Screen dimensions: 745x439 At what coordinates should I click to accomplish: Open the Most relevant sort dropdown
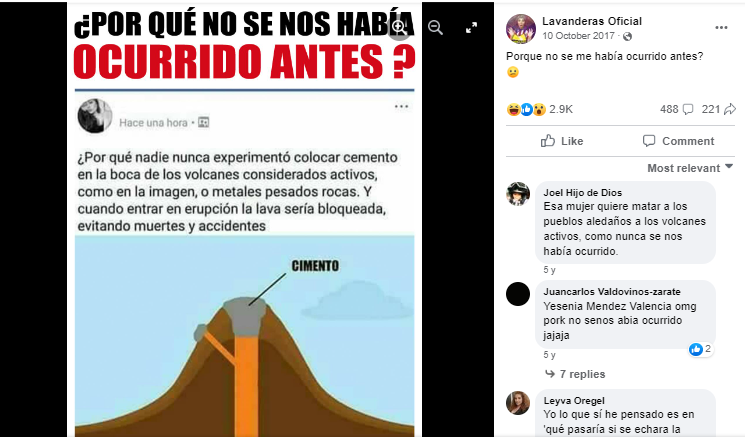[x=690, y=168]
